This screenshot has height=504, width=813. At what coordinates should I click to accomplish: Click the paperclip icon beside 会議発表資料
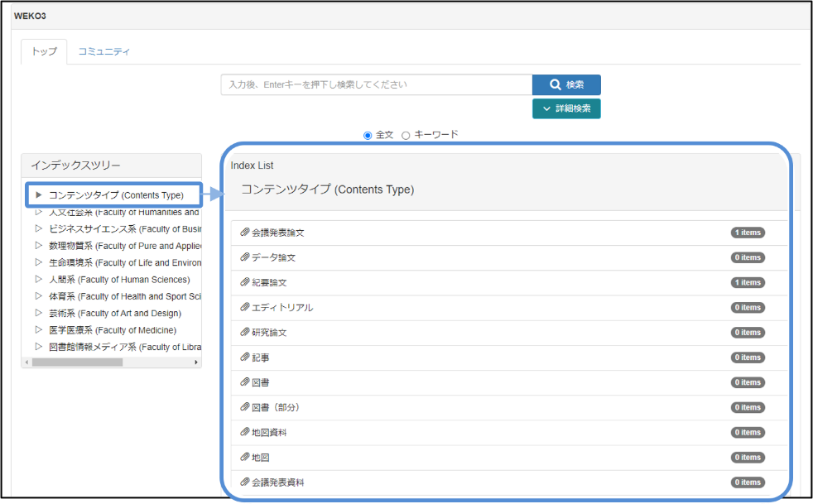coord(244,482)
